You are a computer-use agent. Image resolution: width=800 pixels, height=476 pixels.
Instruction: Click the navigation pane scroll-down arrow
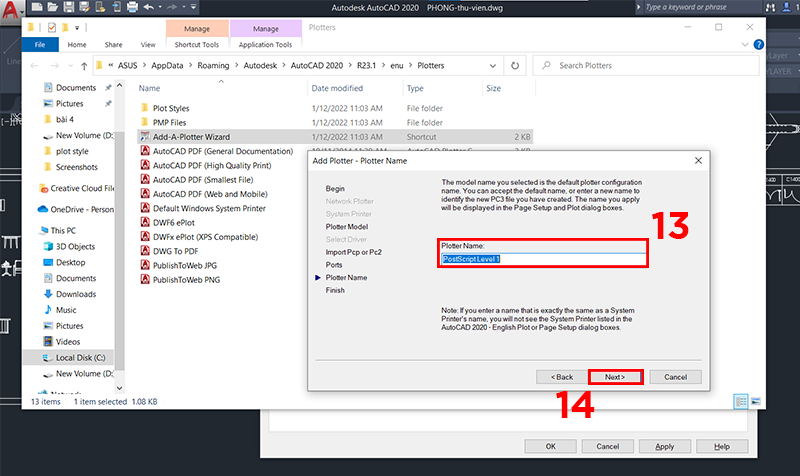click(119, 388)
